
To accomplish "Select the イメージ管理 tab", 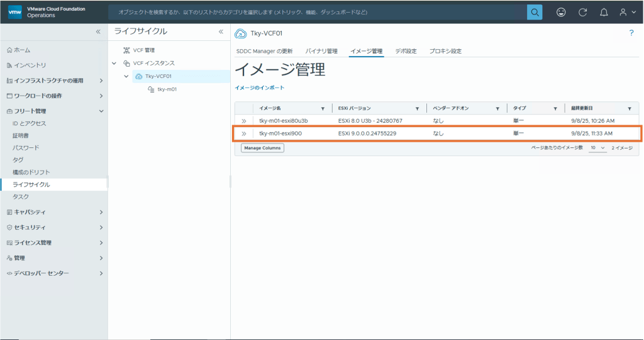I will 367,52.
